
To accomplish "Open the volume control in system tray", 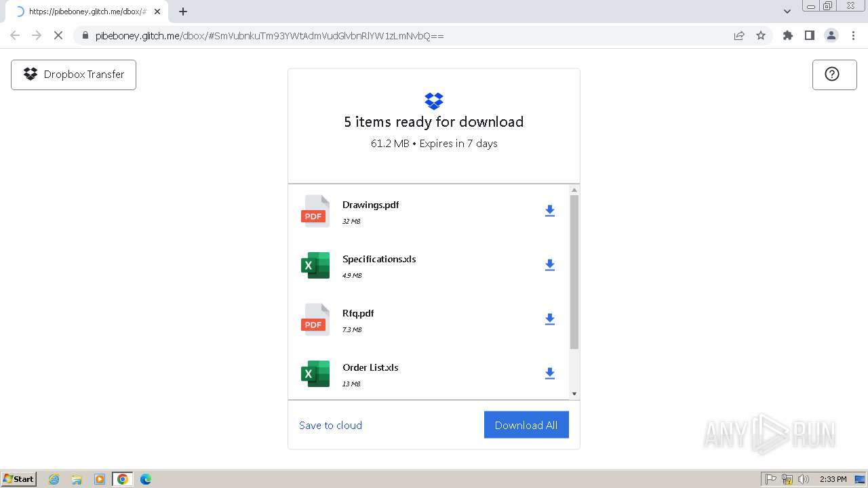I will pyautogui.click(x=803, y=479).
